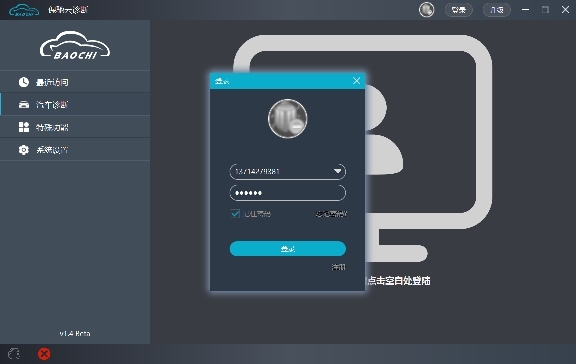Close the login dialog with its X
The image size is (576, 364).
point(356,81)
